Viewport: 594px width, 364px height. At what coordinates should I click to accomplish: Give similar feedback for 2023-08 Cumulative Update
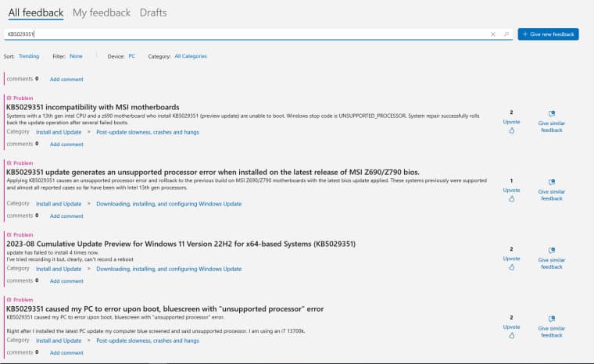pyautogui.click(x=552, y=259)
